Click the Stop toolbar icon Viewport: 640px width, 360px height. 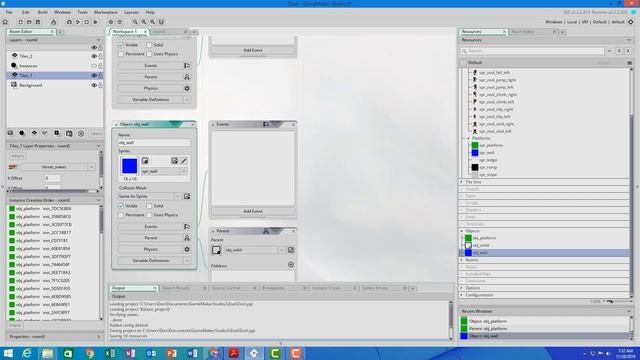coord(87,22)
